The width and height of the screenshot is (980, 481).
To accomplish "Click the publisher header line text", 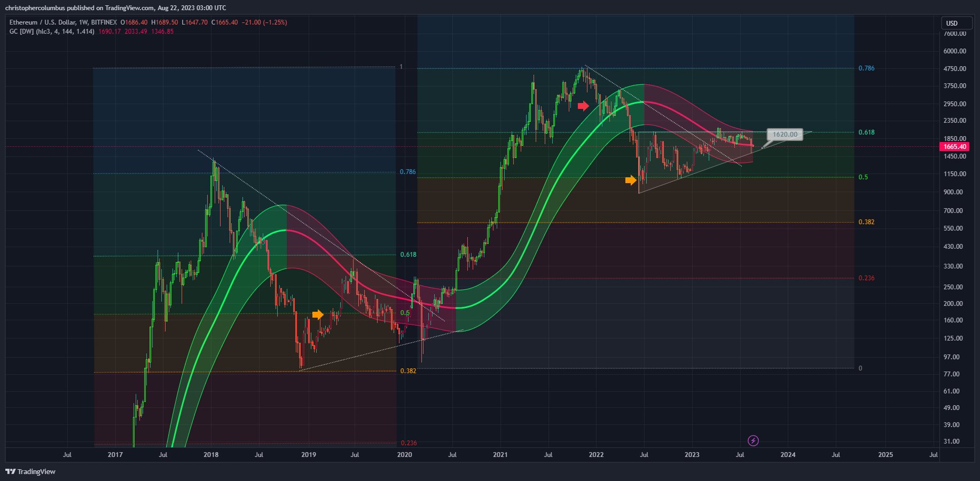I will 115,8.
